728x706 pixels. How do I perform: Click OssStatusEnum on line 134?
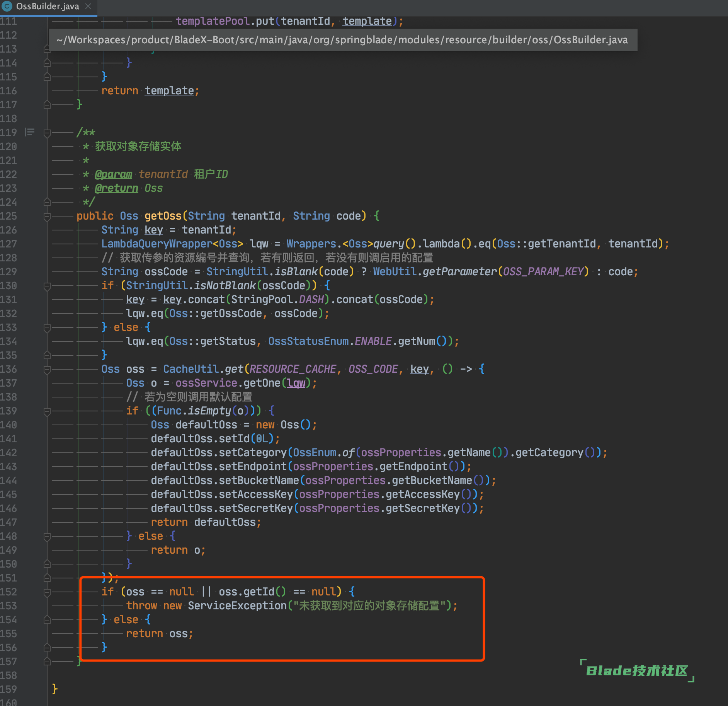click(308, 341)
